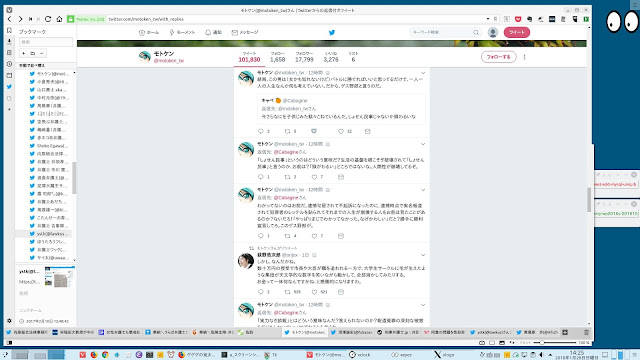The height and width of the screenshot is (360, 640).
Task: Remove selected bookmark with minus button
Action: click(42, 53)
